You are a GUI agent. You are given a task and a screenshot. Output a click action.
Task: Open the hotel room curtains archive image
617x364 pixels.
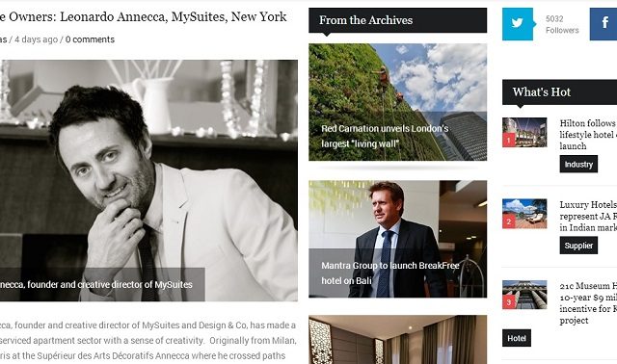pos(397,340)
